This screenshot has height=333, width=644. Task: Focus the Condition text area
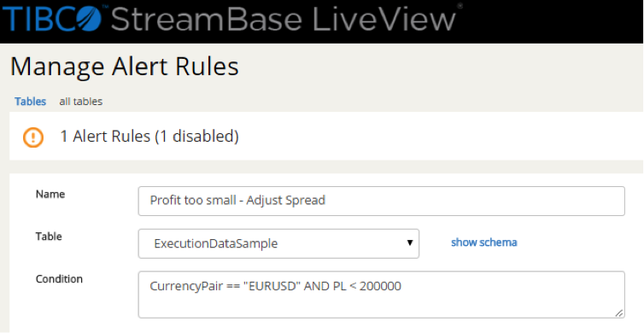(x=381, y=295)
